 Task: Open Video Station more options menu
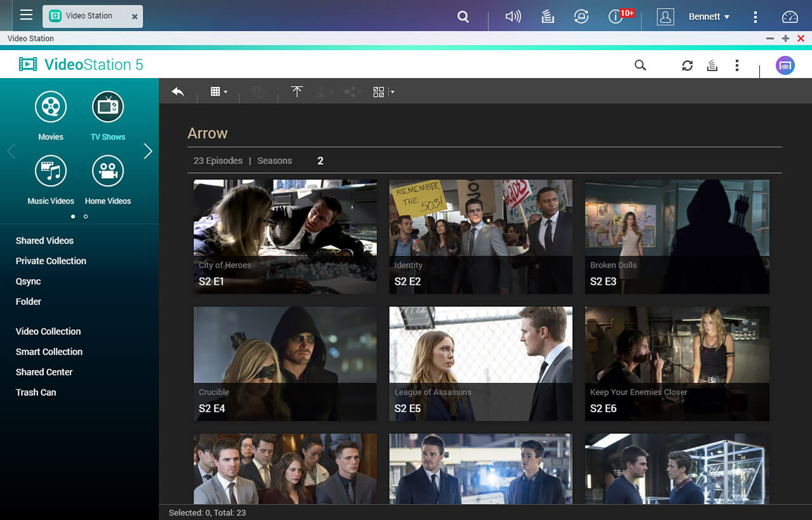tap(737, 65)
